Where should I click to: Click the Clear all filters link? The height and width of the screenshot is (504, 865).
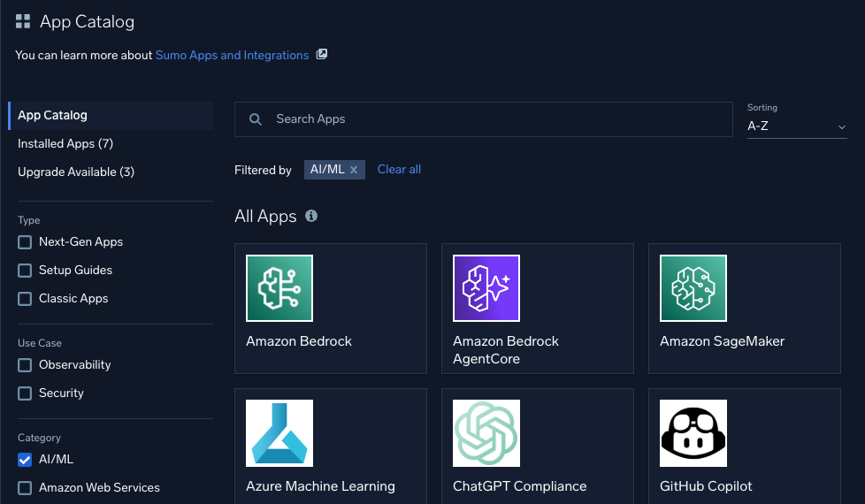[399, 169]
